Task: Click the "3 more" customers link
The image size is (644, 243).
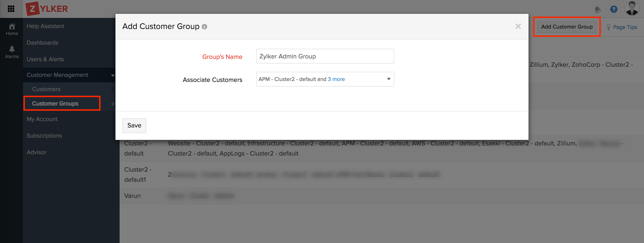Action: pos(336,79)
